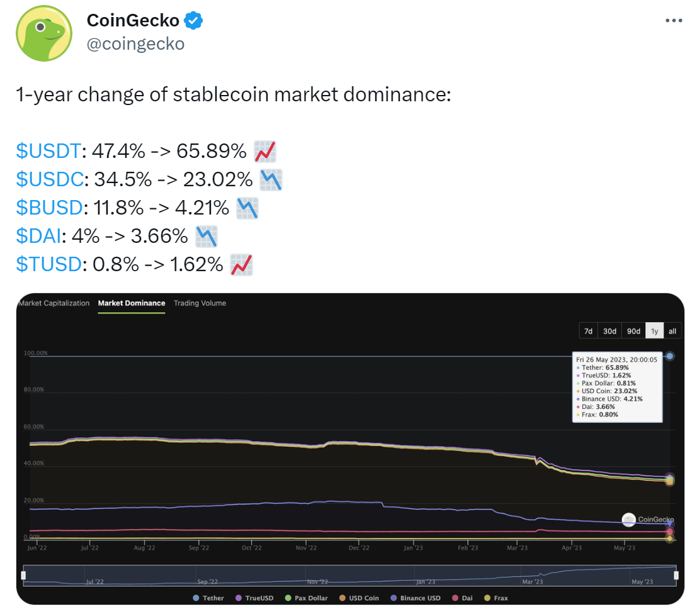This screenshot has width=697, height=616.
Task: Select the 90d time range button
Action: coord(633,331)
